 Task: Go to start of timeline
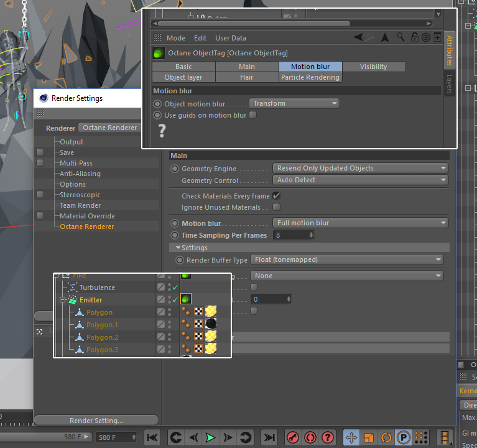152,437
